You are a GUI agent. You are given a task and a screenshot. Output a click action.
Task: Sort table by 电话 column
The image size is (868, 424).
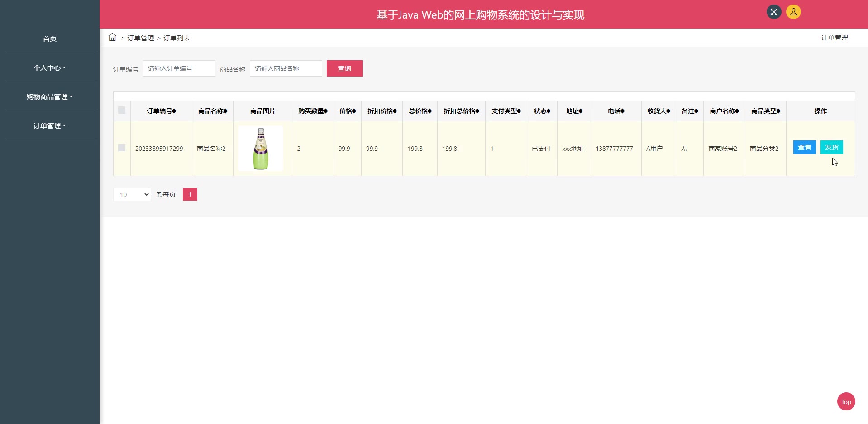[x=616, y=111]
